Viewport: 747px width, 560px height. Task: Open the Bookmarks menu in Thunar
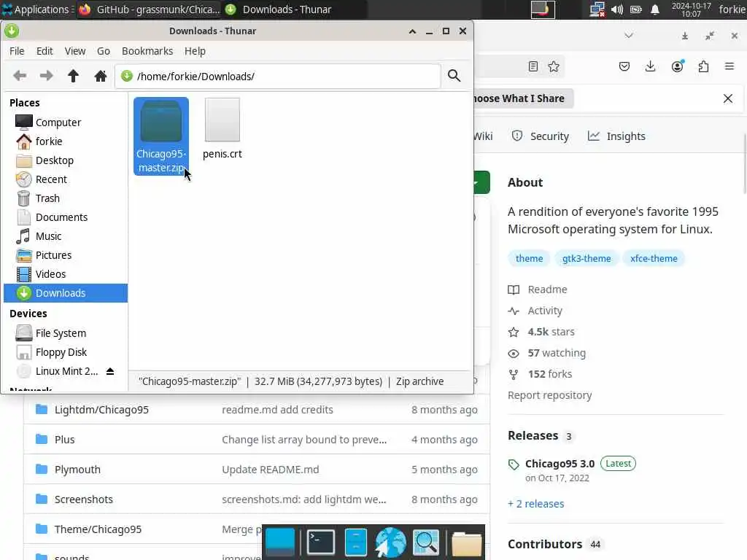147,51
